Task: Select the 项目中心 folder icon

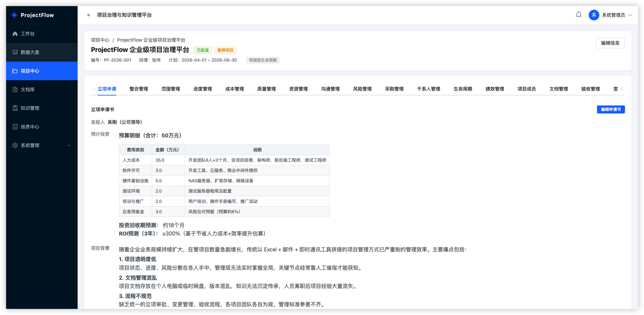Action: [15, 71]
